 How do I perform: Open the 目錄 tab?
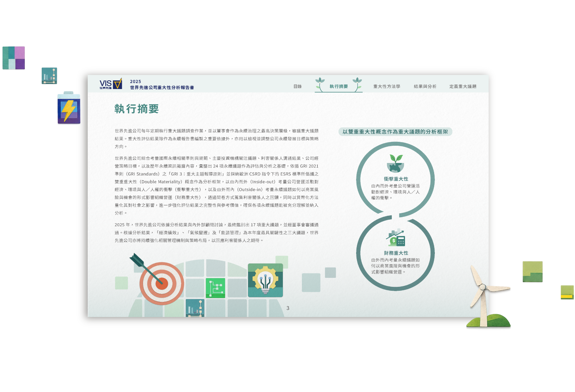pos(298,87)
